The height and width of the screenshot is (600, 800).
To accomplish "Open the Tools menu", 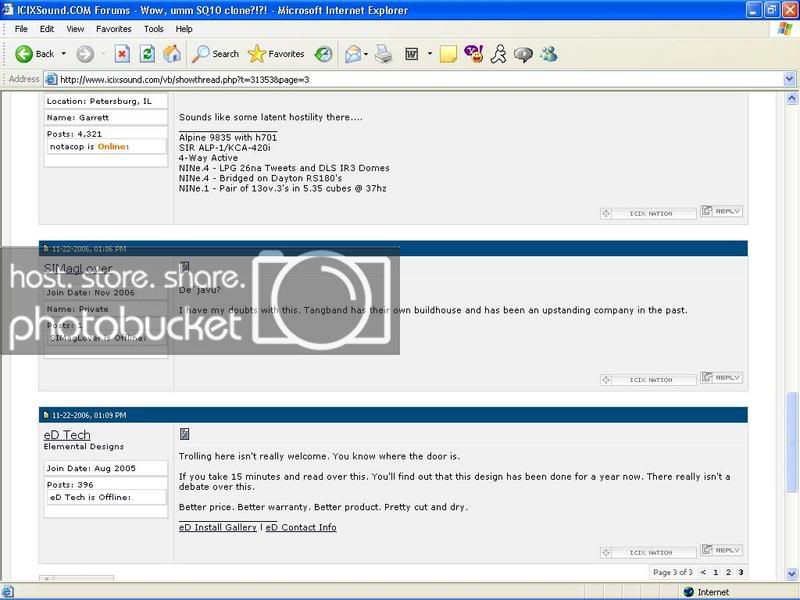I will tap(154, 29).
